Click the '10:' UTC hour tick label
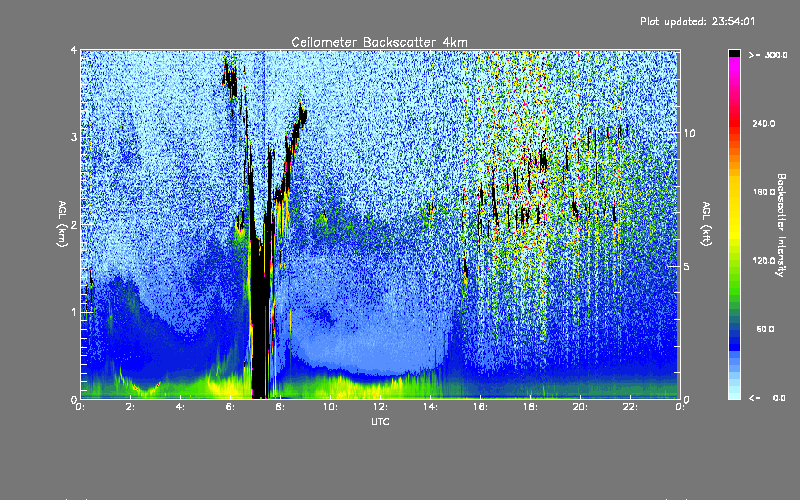800x500 pixels. point(330,407)
